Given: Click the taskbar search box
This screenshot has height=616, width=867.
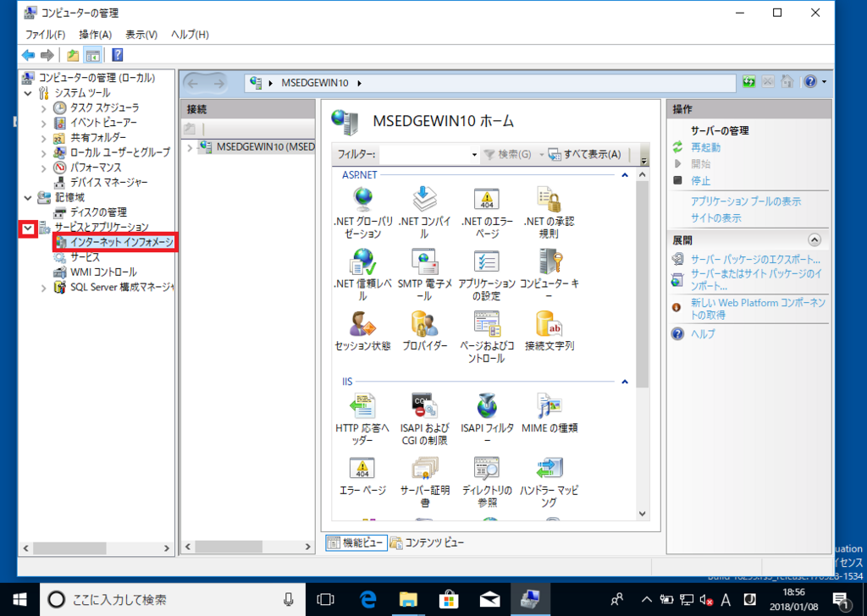Looking at the screenshot, I should click(173, 599).
